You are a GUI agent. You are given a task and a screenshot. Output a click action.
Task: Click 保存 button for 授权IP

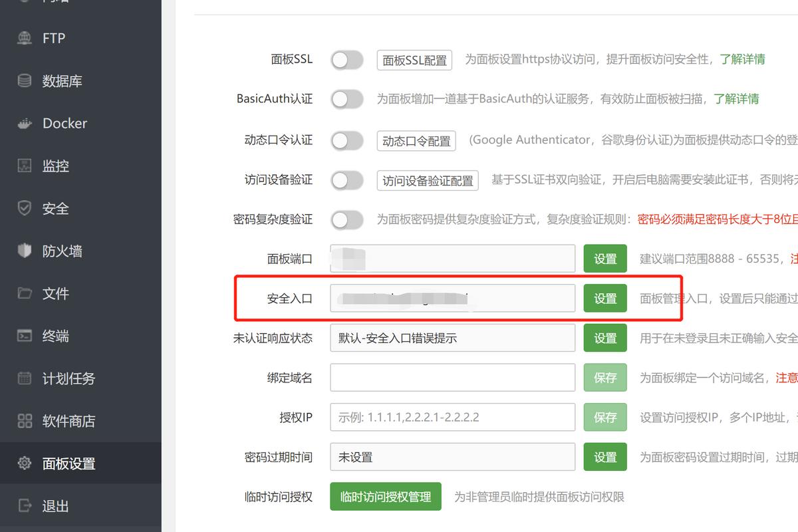pos(605,418)
